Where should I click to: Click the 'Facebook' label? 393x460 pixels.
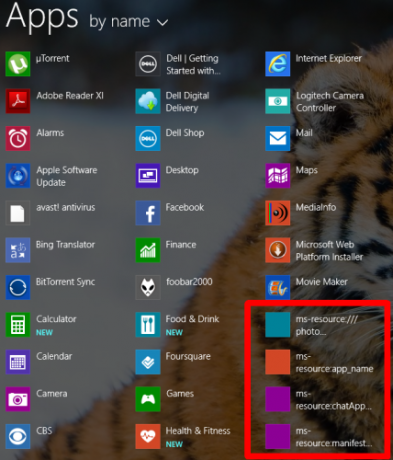pyautogui.click(x=185, y=207)
